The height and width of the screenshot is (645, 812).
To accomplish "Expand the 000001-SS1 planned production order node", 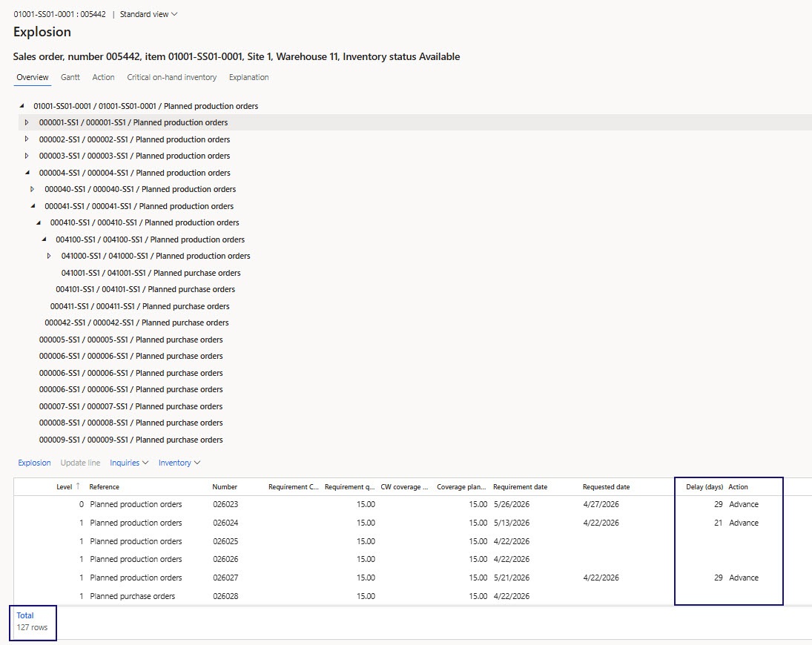I will pos(27,122).
